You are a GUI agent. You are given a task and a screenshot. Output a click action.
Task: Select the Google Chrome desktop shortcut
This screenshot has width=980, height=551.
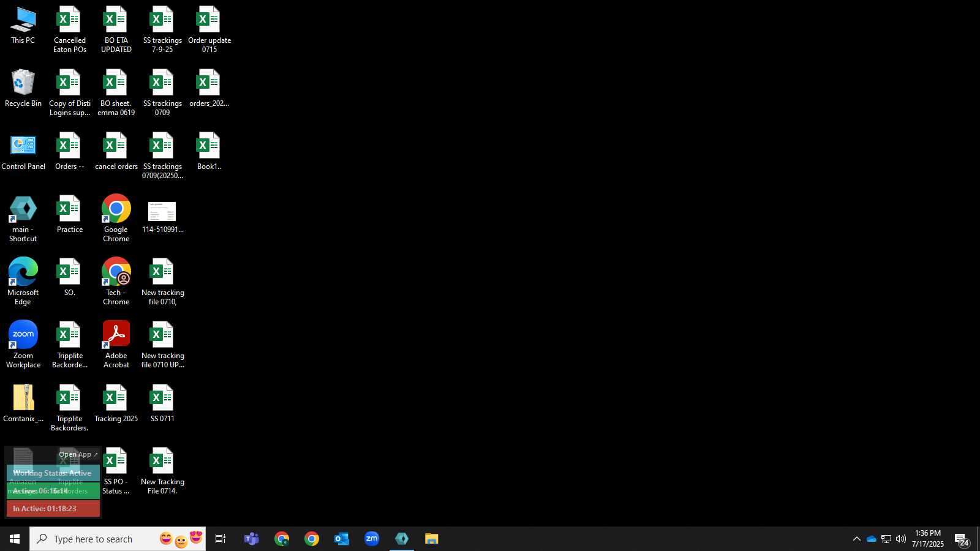tap(116, 219)
